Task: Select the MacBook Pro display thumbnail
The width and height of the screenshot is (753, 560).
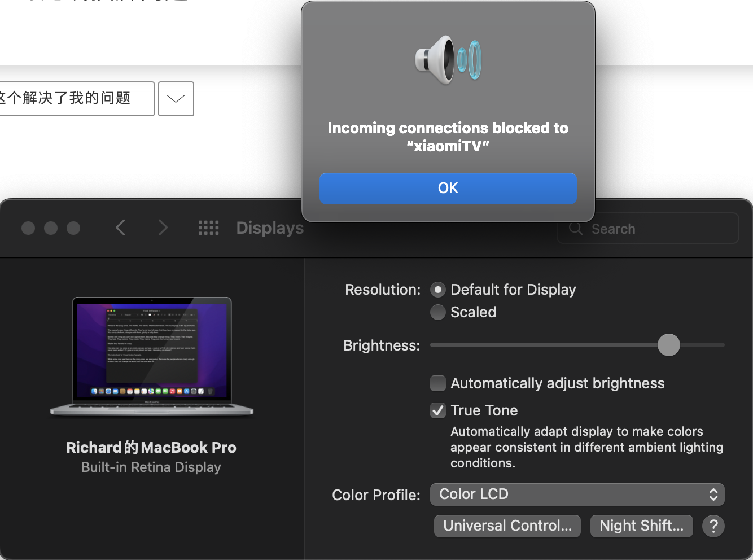Action: tap(152, 357)
